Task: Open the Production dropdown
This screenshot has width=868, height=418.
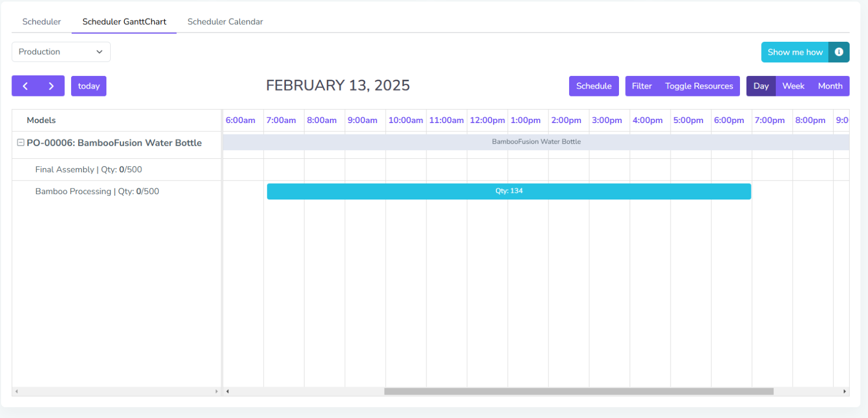Action: (61, 52)
